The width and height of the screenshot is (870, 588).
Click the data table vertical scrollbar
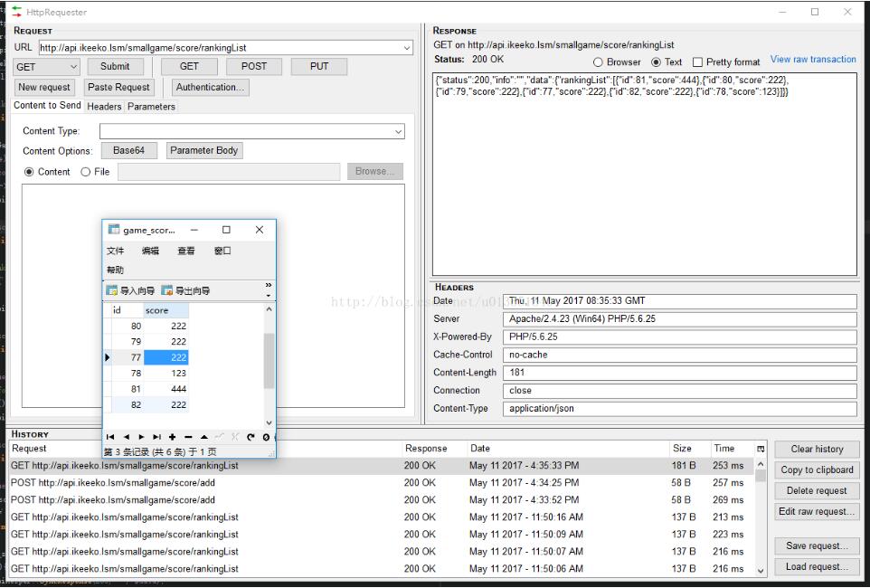(269, 360)
